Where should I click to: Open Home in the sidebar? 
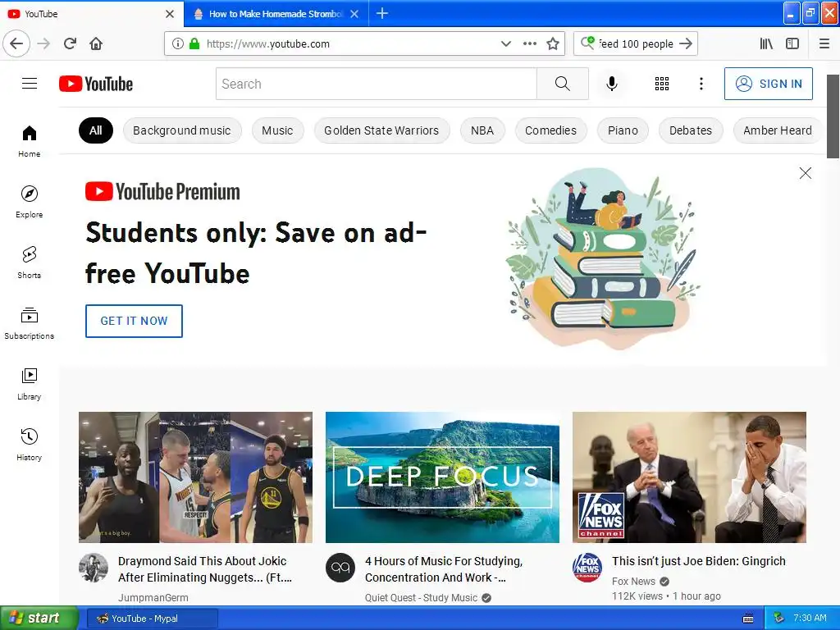click(30, 141)
